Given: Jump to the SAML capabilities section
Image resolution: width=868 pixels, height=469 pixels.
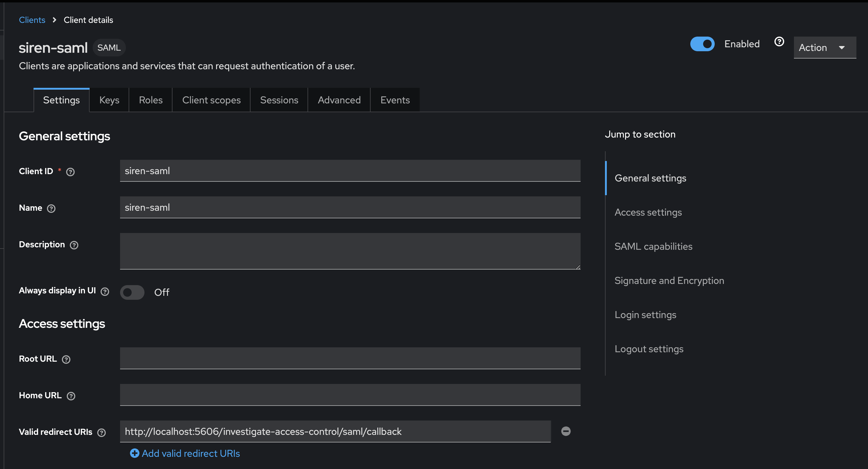Looking at the screenshot, I should pos(653,246).
